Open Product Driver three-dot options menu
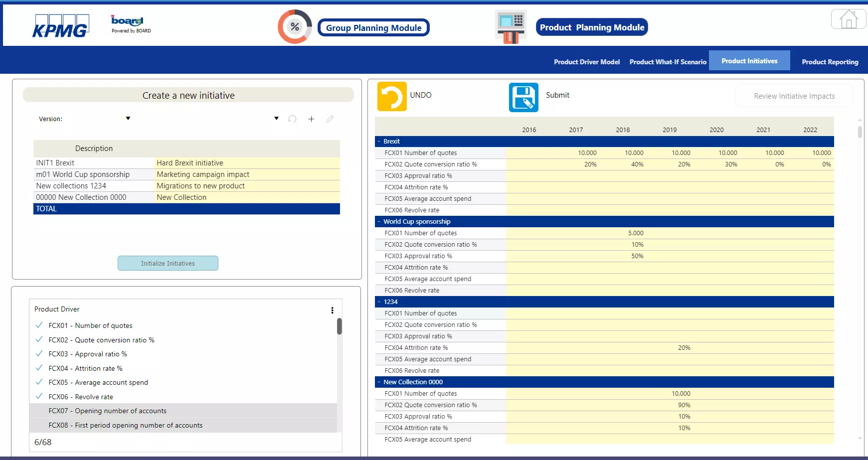Image resolution: width=868 pixels, height=460 pixels. (332, 310)
